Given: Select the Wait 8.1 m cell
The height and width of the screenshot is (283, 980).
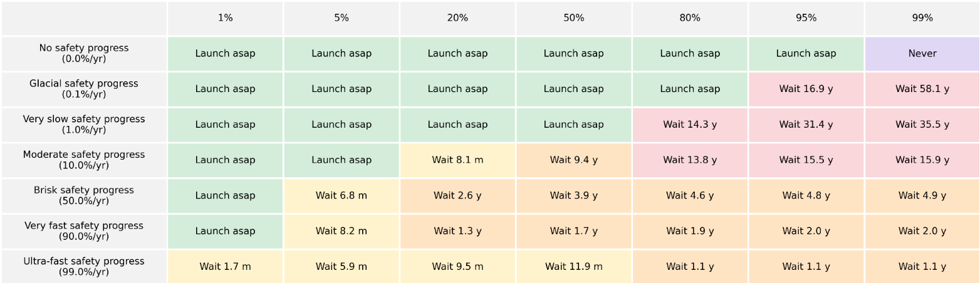Looking at the screenshot, I should click(x=457, y=160).
